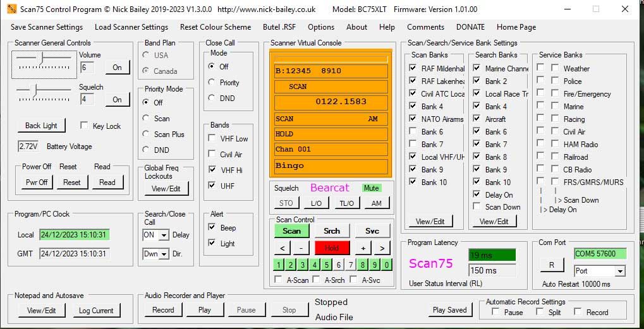Screen dimensions: 644x329
Task: Click the COM5 57600 port field
Action: 600,254
